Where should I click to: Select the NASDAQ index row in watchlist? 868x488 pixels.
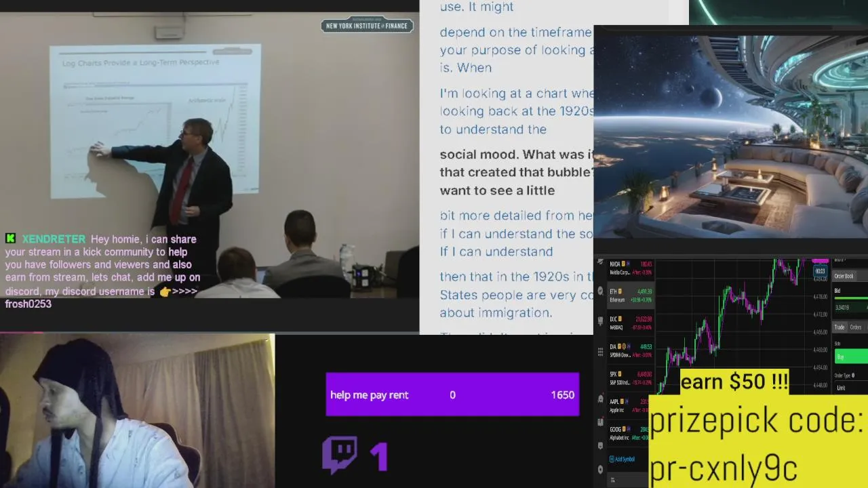pos(631,323)
